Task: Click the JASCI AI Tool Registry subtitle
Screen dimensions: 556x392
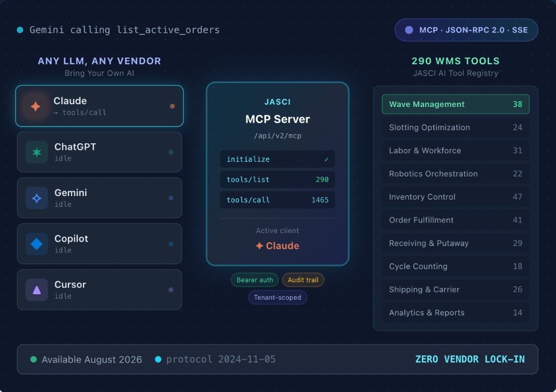Action: click(456, 73)
